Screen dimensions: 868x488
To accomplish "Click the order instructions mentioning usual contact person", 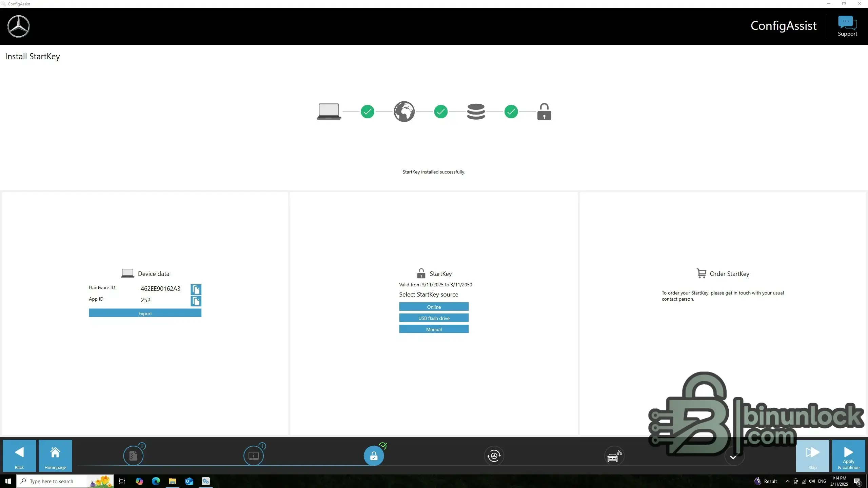I will (723, 296).
